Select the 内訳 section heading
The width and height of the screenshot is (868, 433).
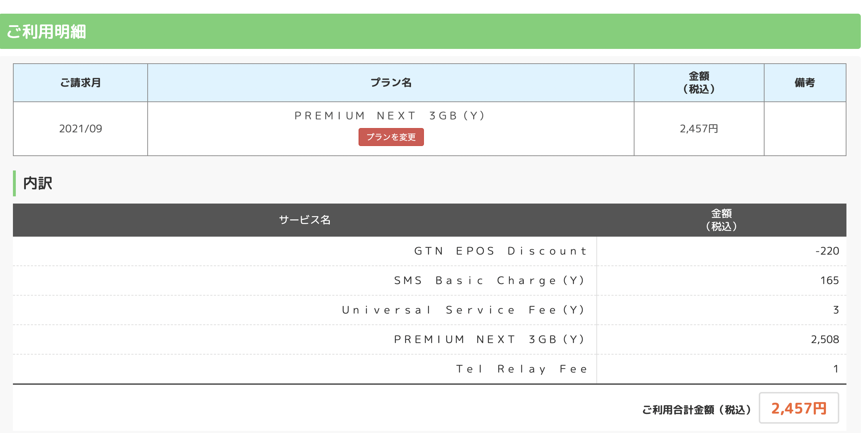click(38, 183)
